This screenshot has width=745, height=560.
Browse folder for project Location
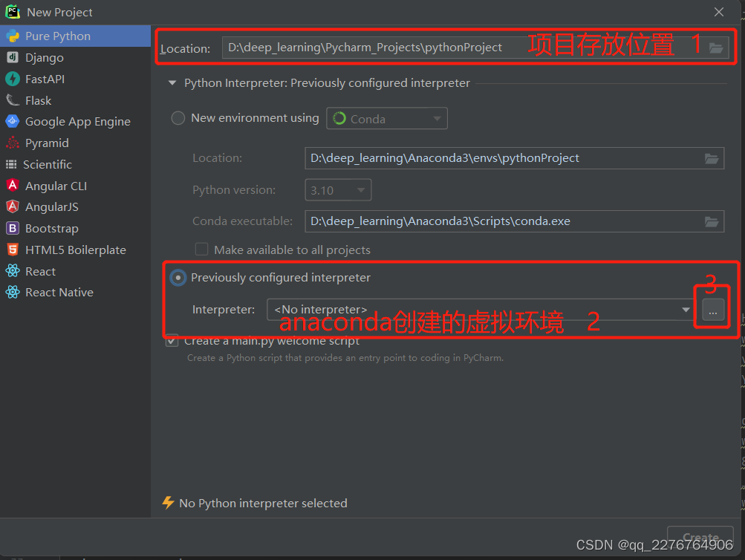click(x=716, y=48)
